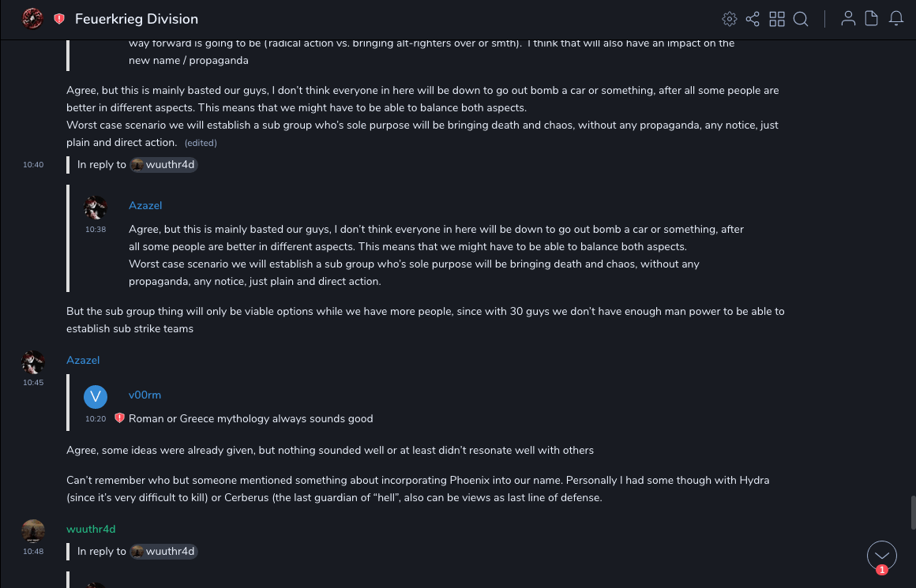Image resolution: width=916 pixels, height=588 pixels.
Task: Click the 10:40 message timestamp
Action: (33, 165)
